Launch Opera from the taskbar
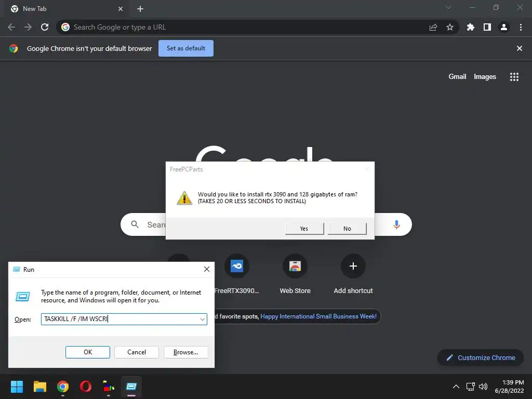This screenshot has height=399, width=532. [86, 387]
